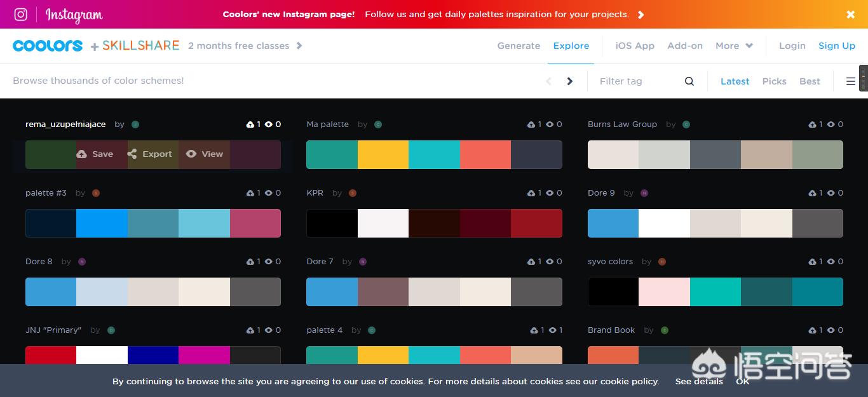This screenshot has width=868, height=397.
Task: Click the views eye icon on KPR
Action: [550, 193]
